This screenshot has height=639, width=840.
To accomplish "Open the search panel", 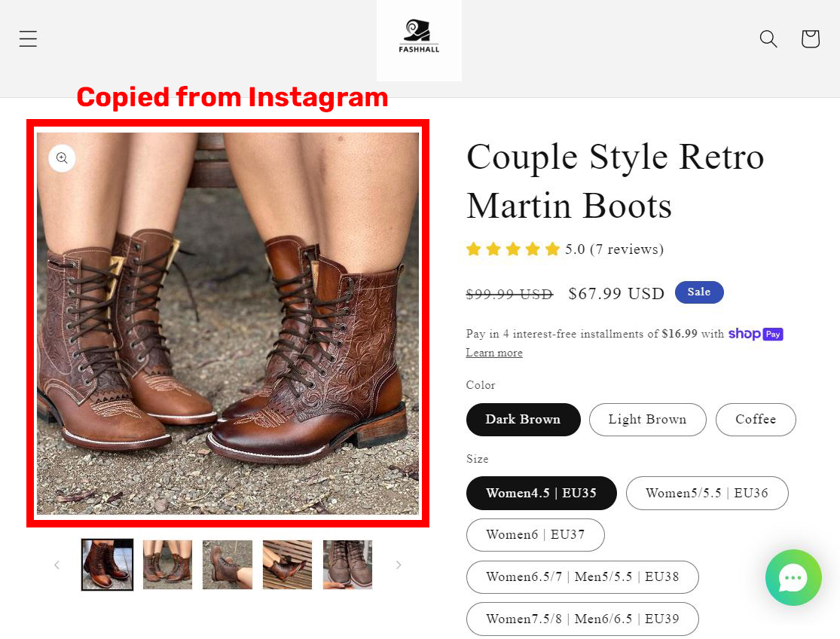I will coord(768,38).
